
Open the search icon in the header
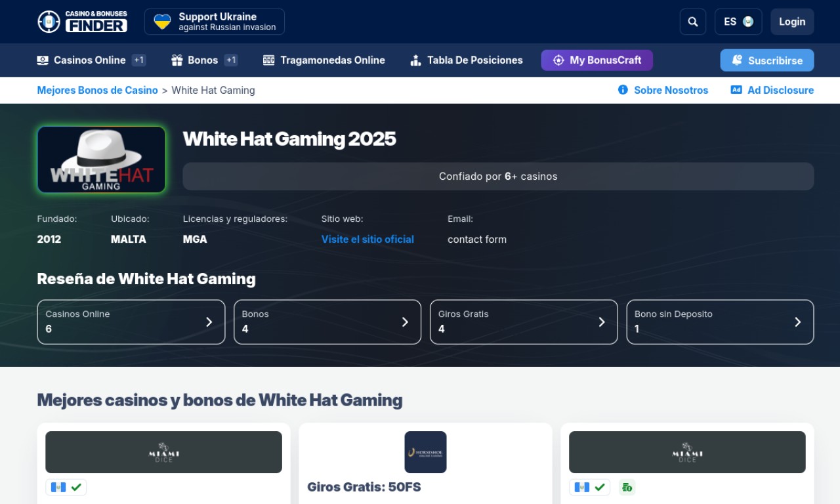click(x=693, y=22)
